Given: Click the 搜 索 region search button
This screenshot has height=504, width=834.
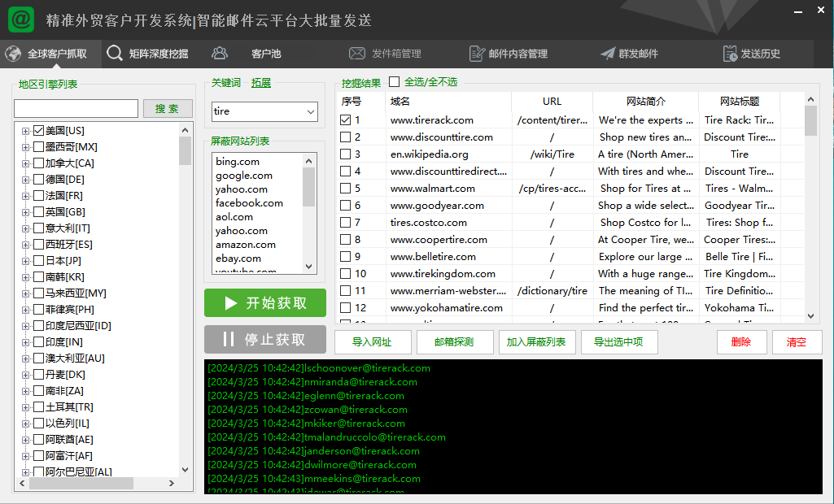Looking at the screenshot, I should coord(167,108).
